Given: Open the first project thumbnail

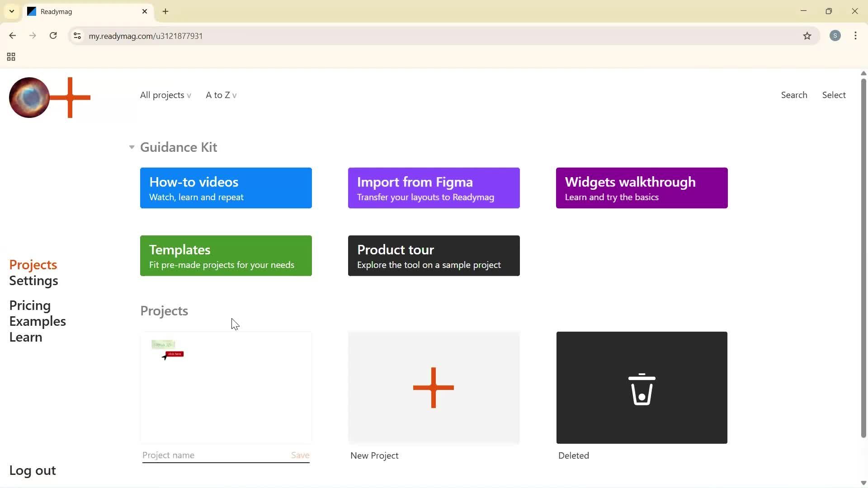Looking at the screenshot, I should click(x=226, y=387).
